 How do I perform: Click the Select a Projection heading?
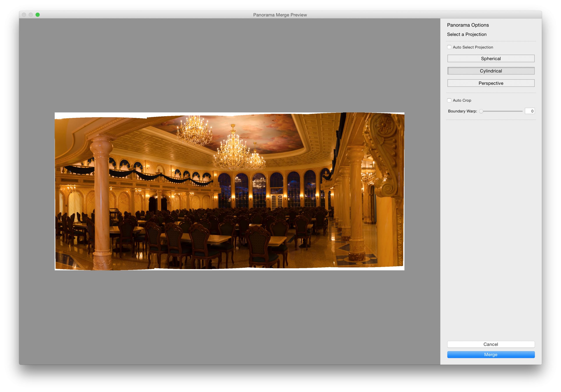467,34
